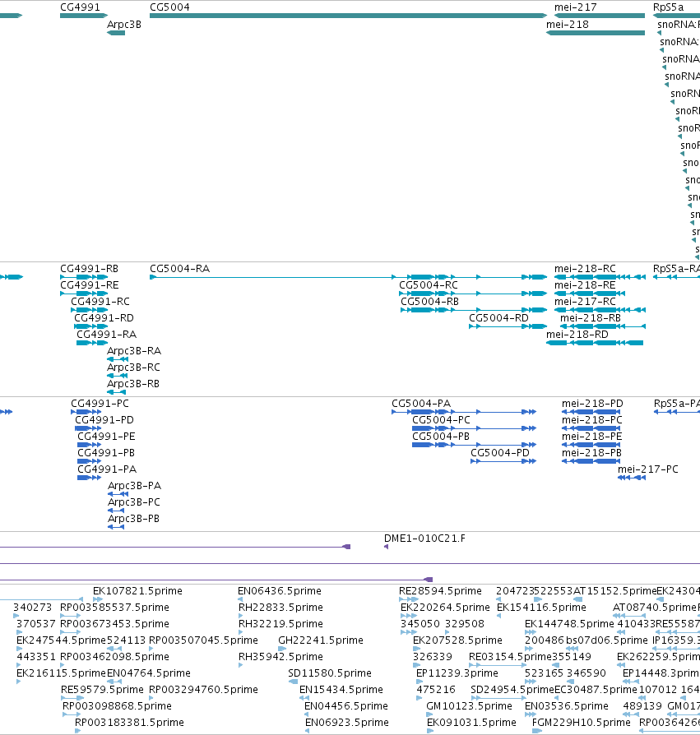Select EST FGM229H10.5prime
This screenshot has height=735, width=700.
[581, 722]
